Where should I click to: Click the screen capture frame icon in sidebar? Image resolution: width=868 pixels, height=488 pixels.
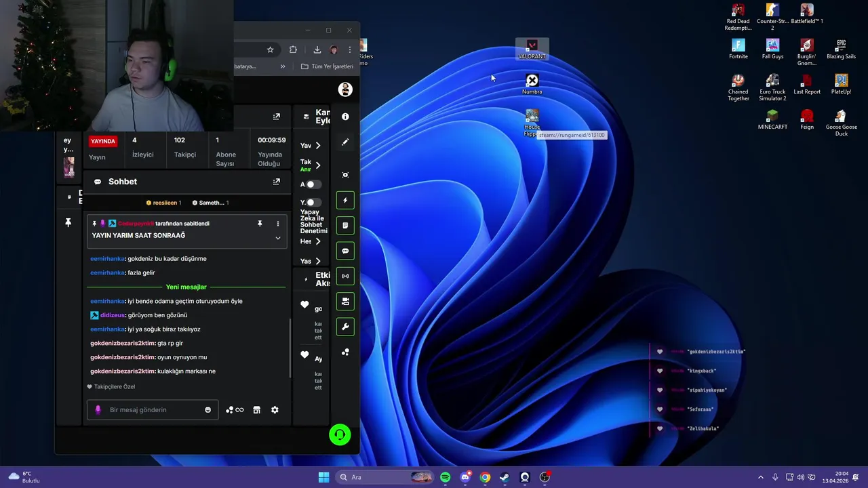coord(345,175)
